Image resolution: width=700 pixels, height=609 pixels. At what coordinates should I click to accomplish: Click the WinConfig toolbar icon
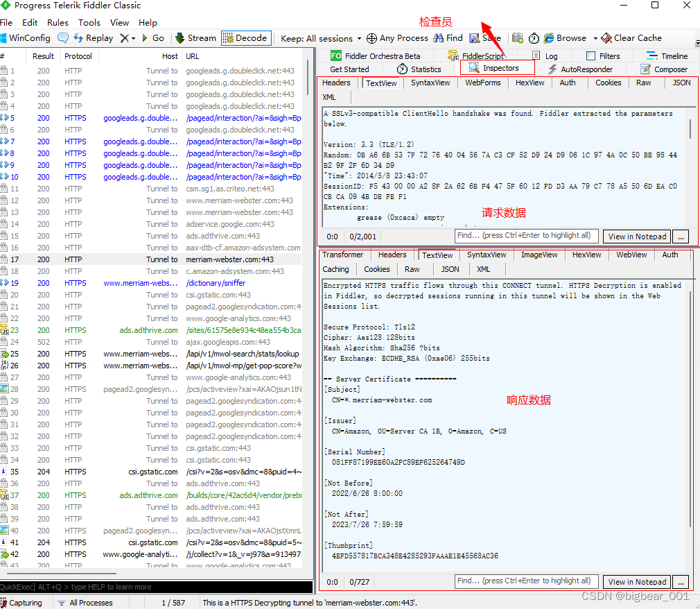tap(26, 38)
